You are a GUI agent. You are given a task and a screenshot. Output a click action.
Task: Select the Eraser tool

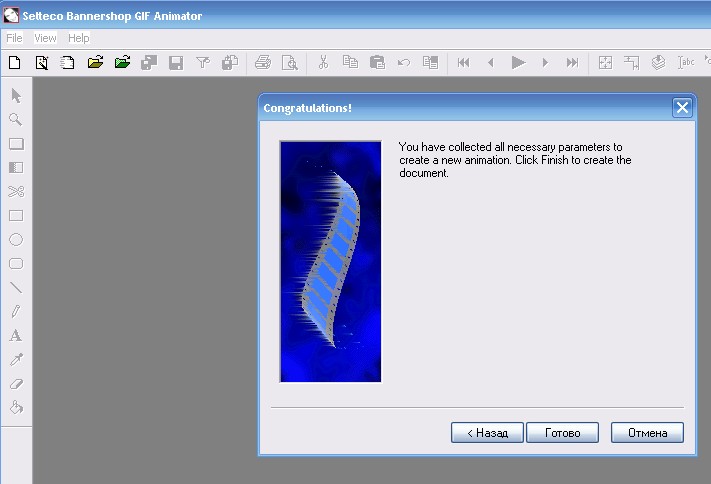[x=16, y=384]
